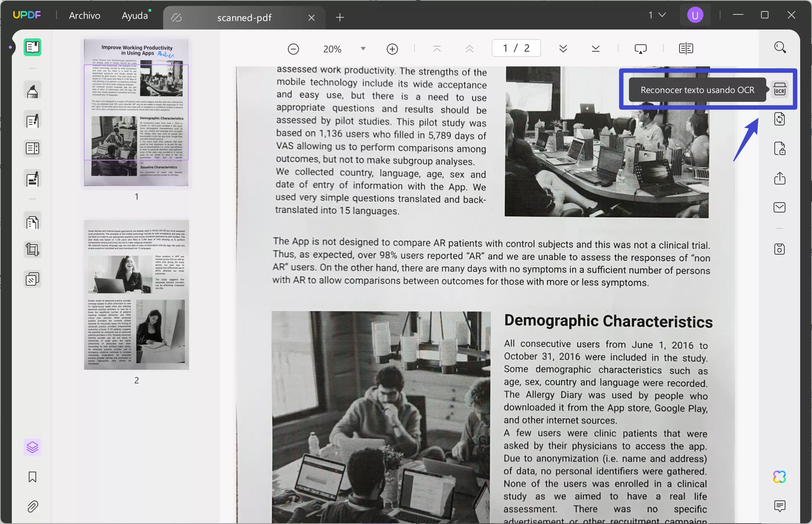The height and width of the screenshot is (524, 812).
Task: Open the Archivo menu
Action: [85, 15]
